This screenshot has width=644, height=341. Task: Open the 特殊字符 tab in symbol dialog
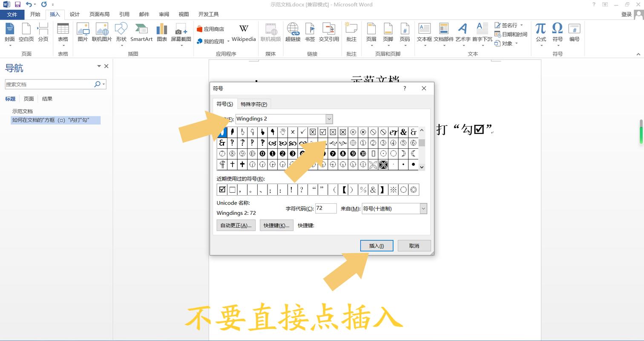(254, 104)
